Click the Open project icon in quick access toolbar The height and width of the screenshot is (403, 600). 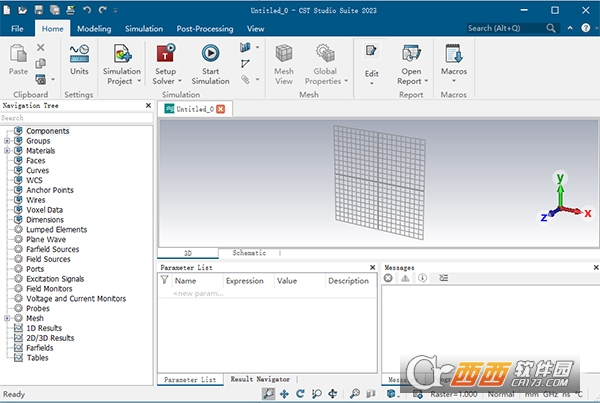coord(23,10)
